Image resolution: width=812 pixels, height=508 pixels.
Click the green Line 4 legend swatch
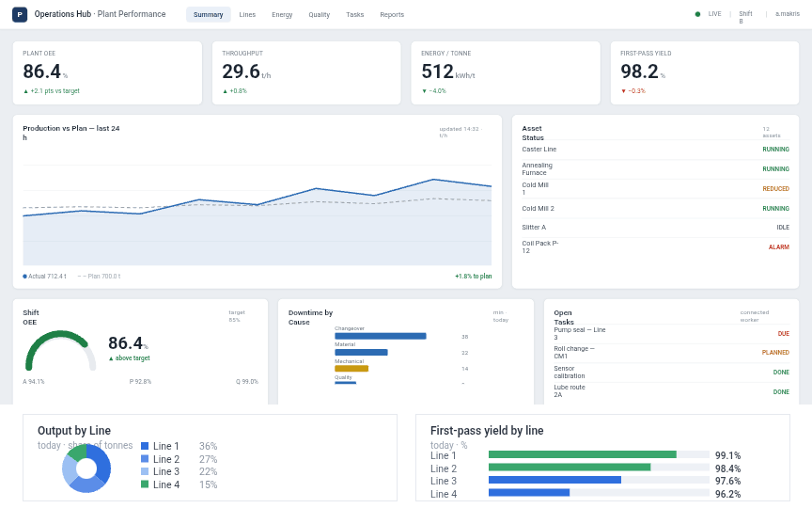[145, 484]
